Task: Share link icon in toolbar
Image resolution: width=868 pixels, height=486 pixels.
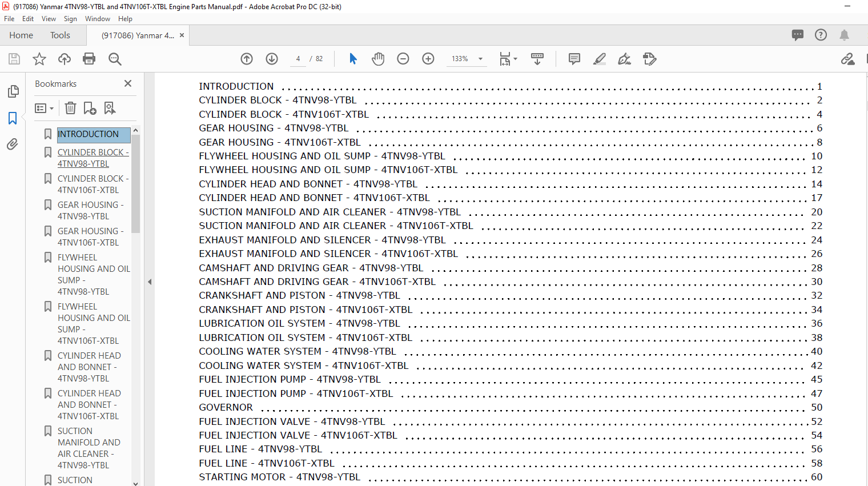Action: pyautogui.click(x=847, y=59)
